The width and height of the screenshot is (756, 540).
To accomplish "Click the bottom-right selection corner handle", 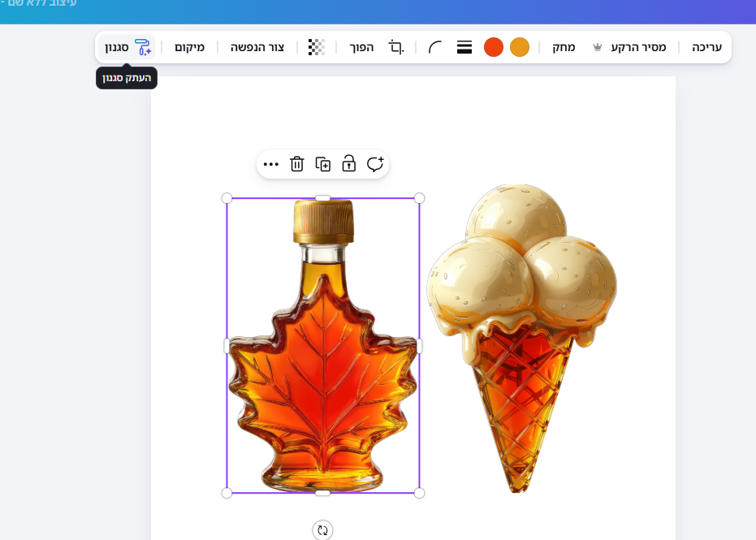I will 420,493.
